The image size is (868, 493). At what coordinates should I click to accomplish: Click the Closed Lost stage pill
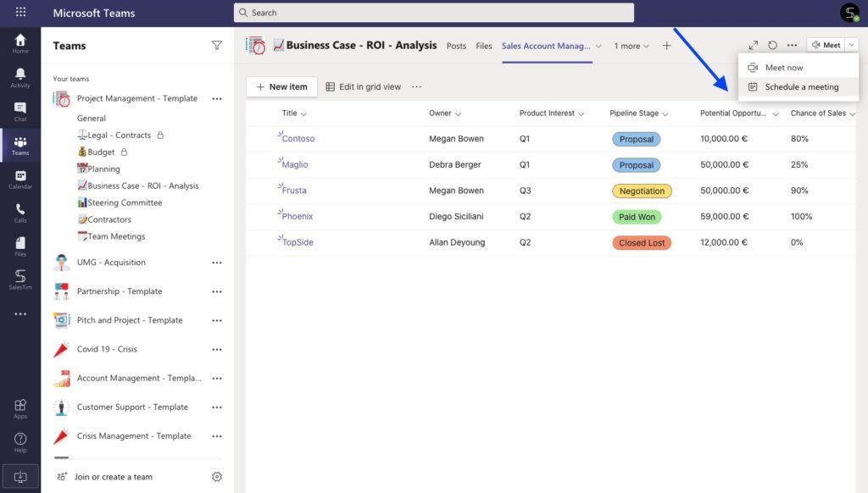642,243
